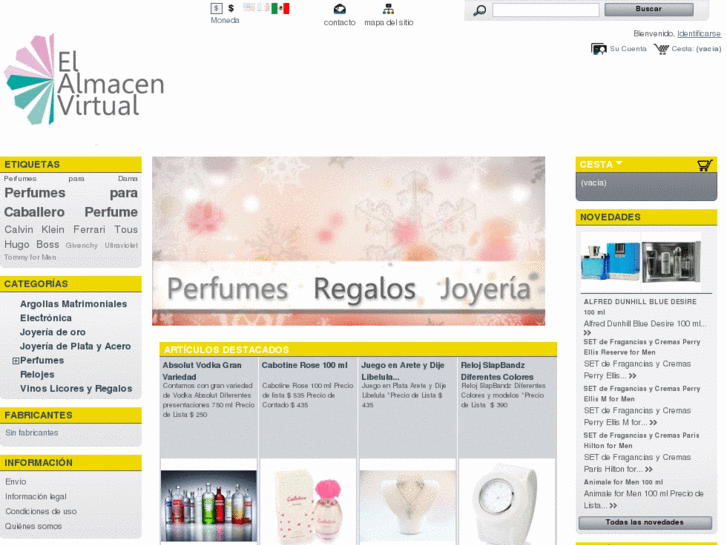This screenshot has width=727, height=545.
Task: Click the mapa del sitio text link
Action: pyautogui.click(x=389, y=22)
